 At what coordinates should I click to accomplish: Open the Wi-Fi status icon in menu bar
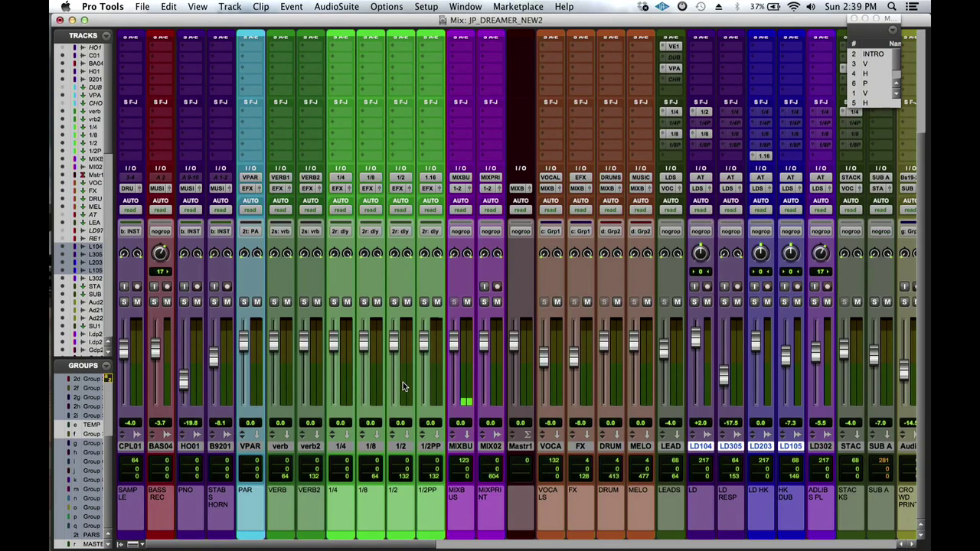click(794, 7)
